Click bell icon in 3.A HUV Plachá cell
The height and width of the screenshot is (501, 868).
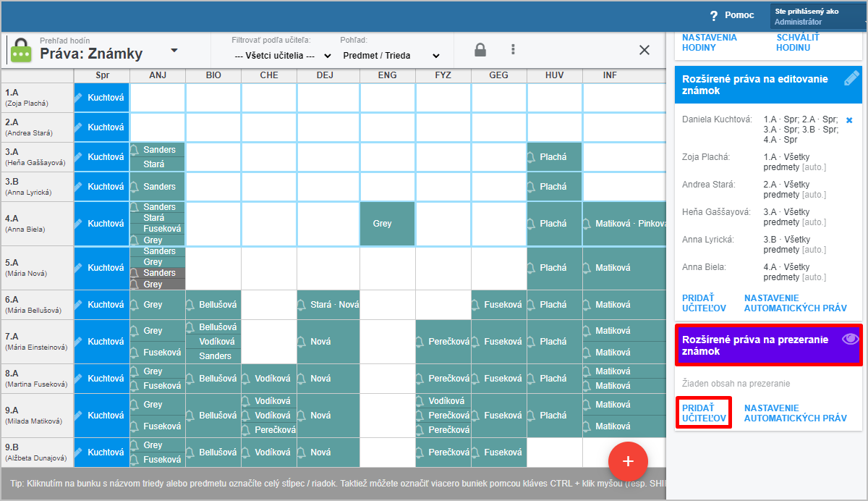click(532, 157)
